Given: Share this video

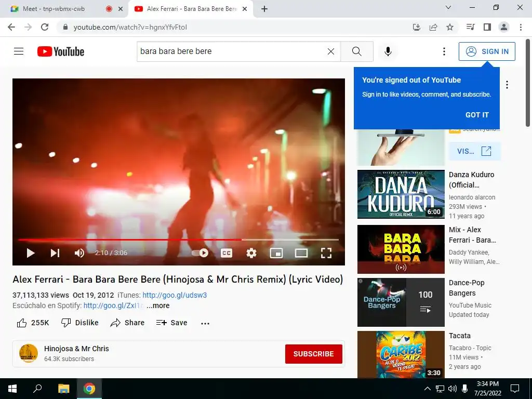Looking at the screenshot, I should tap(128, 323).
